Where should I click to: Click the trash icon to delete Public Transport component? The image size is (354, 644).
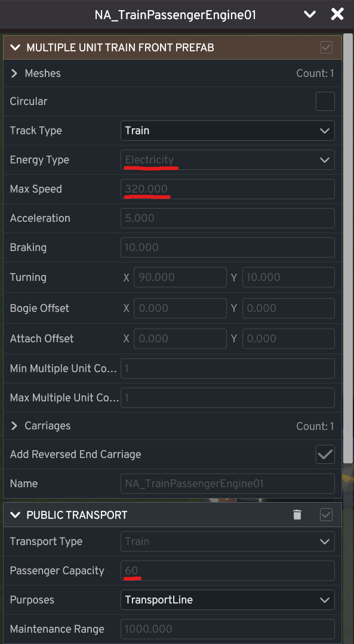coord(297,514)
